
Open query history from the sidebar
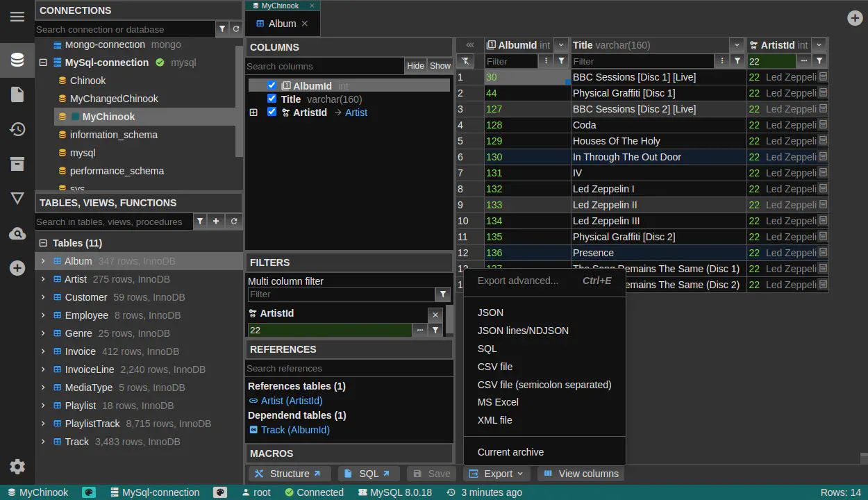point(17,129)
